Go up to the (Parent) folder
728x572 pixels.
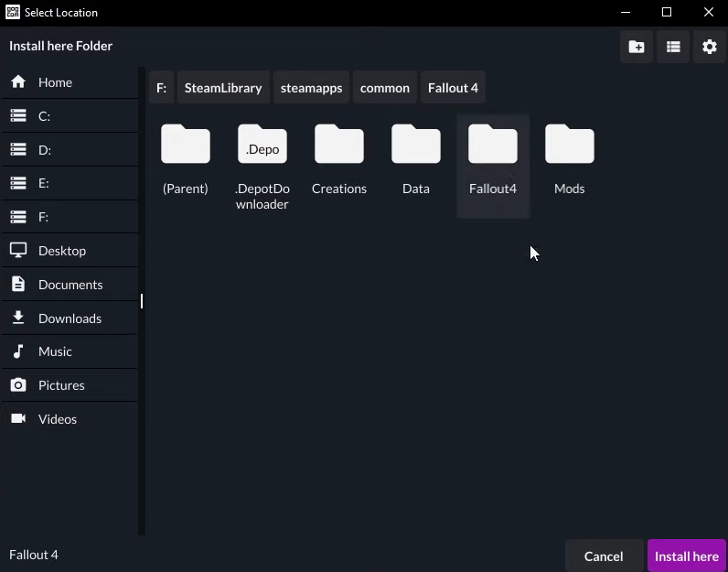point(186,146)
